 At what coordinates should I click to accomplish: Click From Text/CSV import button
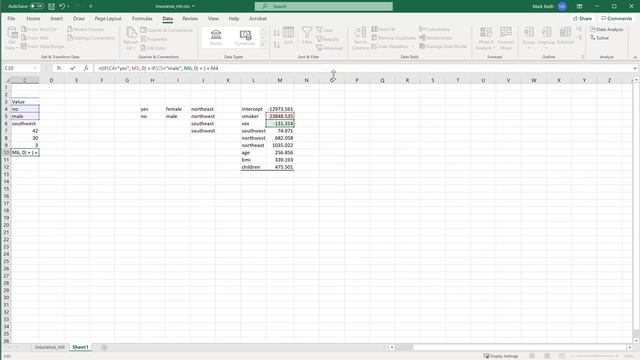tap(39, 29)
